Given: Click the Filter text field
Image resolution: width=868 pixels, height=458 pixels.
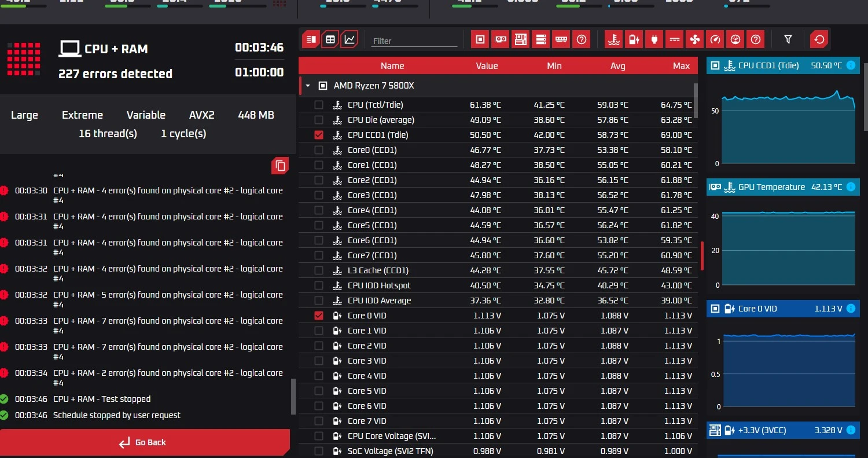Looking at the screenshot, I should [x=414, y=41].
